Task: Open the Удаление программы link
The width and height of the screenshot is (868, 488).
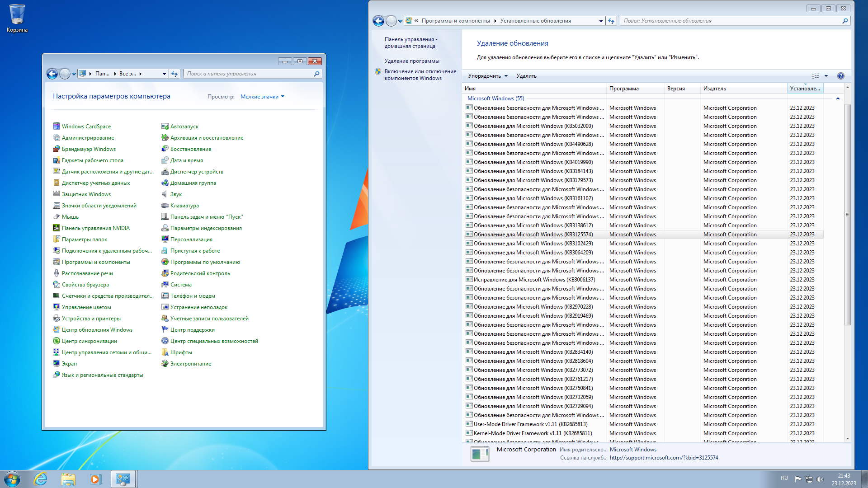Action: click(x=411, y=61)
